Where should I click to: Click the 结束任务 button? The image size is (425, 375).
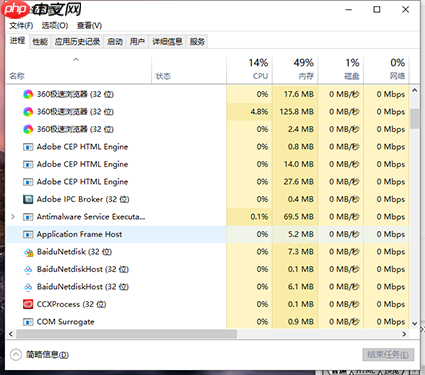tap(388, 355)
